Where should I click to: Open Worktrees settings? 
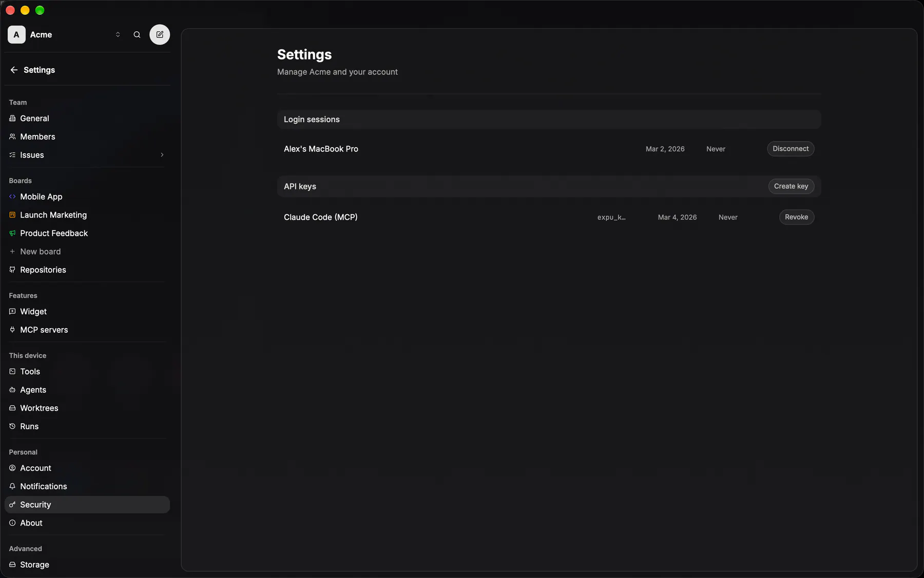tap(87, 408)
